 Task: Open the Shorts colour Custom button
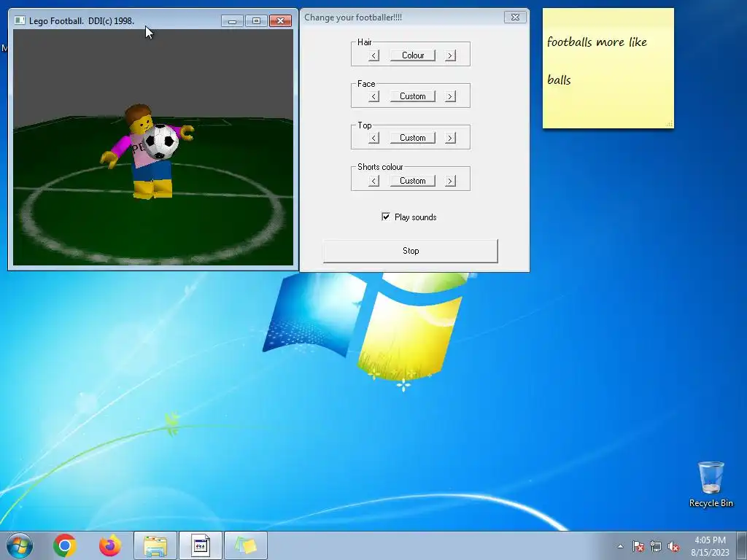413,181
